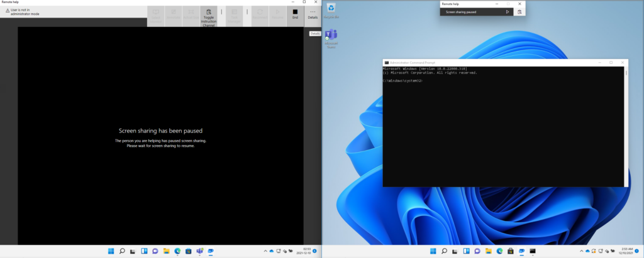Open Chat on the left taskbar
The height and width of the screenshot is (258, 644).
[155, 251]
